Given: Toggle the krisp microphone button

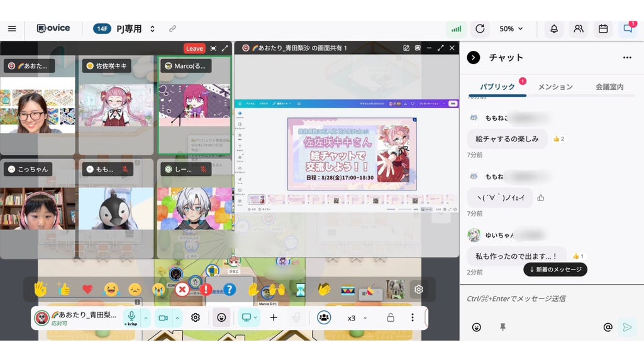Looking at the screenshot, I should (131, 317).
